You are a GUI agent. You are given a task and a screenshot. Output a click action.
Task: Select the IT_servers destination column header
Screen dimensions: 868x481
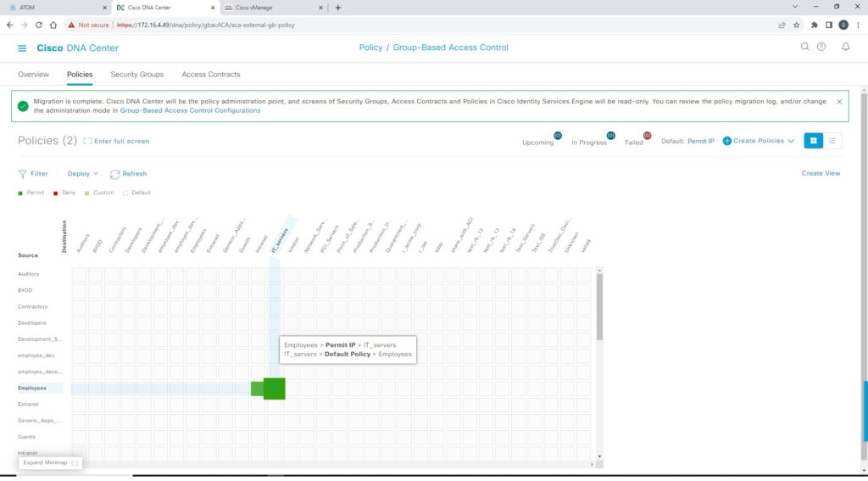[x=281, y=241]
